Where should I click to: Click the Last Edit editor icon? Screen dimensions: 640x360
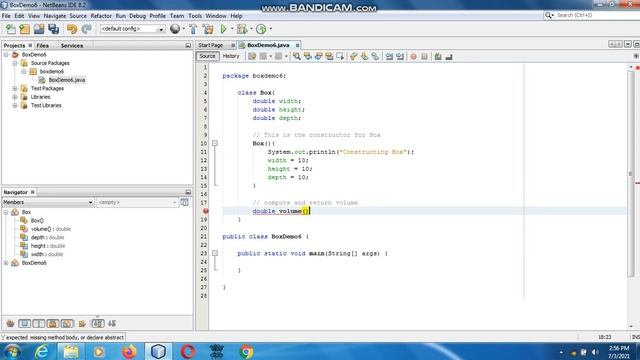click(x=252, y=56)
